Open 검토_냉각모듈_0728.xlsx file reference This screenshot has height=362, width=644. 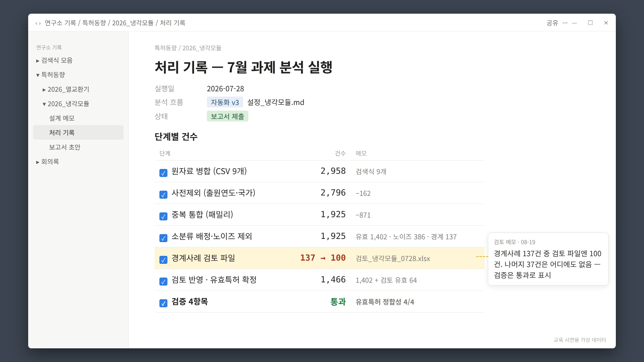pyautogui.click(x=393, y=259)
